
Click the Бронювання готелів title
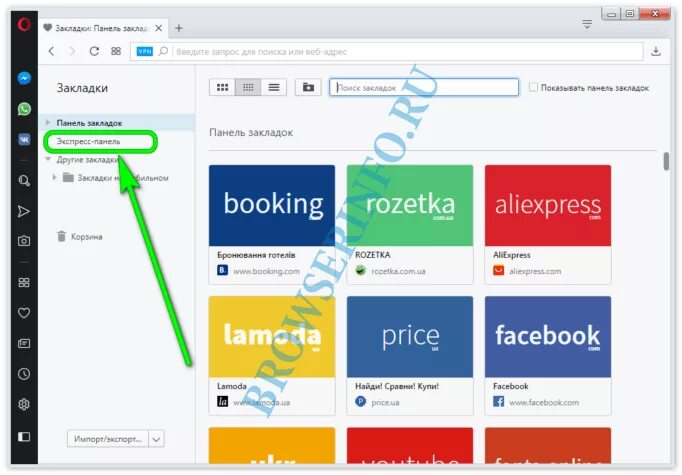(x=256, y=255)
